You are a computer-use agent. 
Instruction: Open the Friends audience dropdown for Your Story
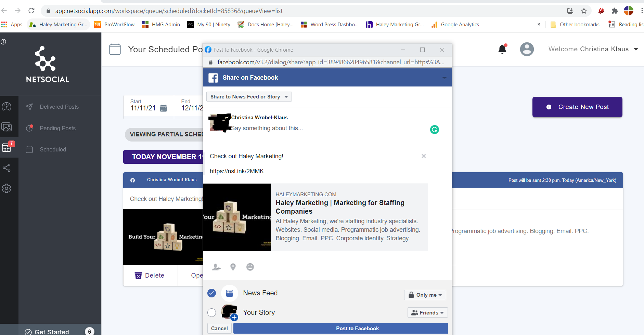(x=427, y=312)
